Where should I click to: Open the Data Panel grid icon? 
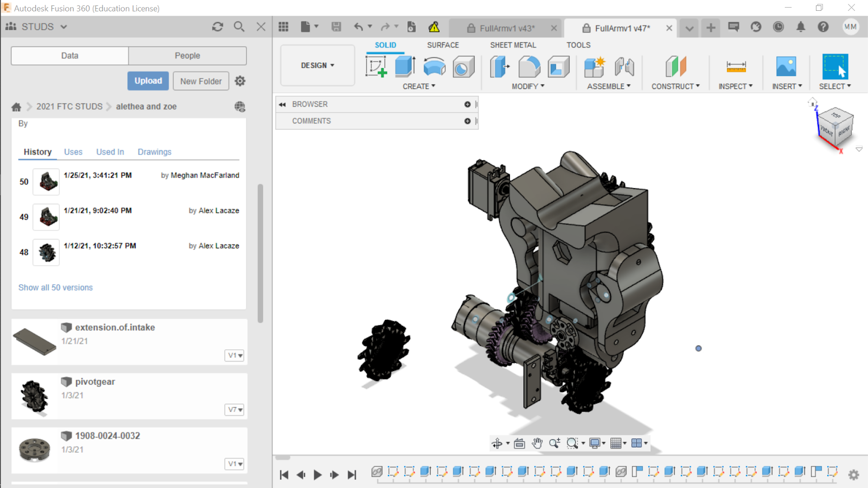283,27
